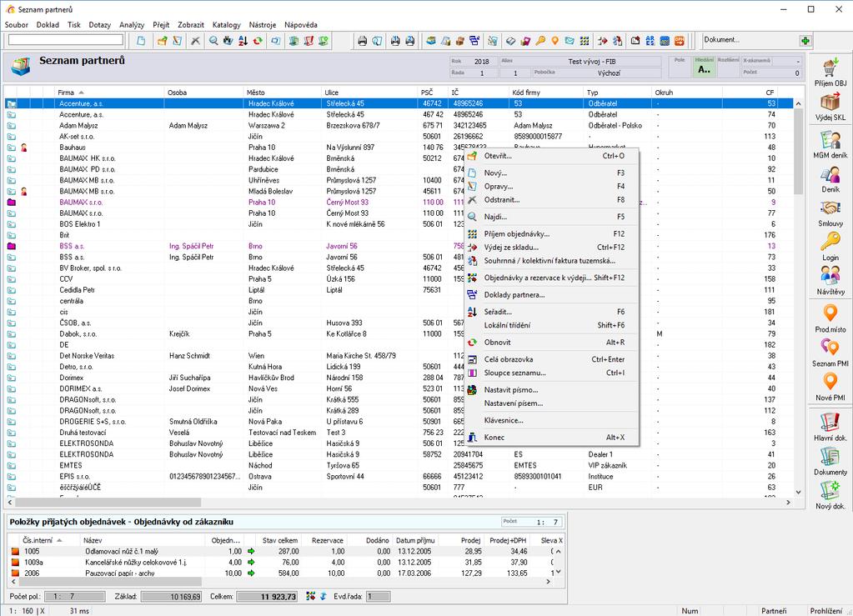
Task: Open the Nástroje menu
Action: [262, 24]
